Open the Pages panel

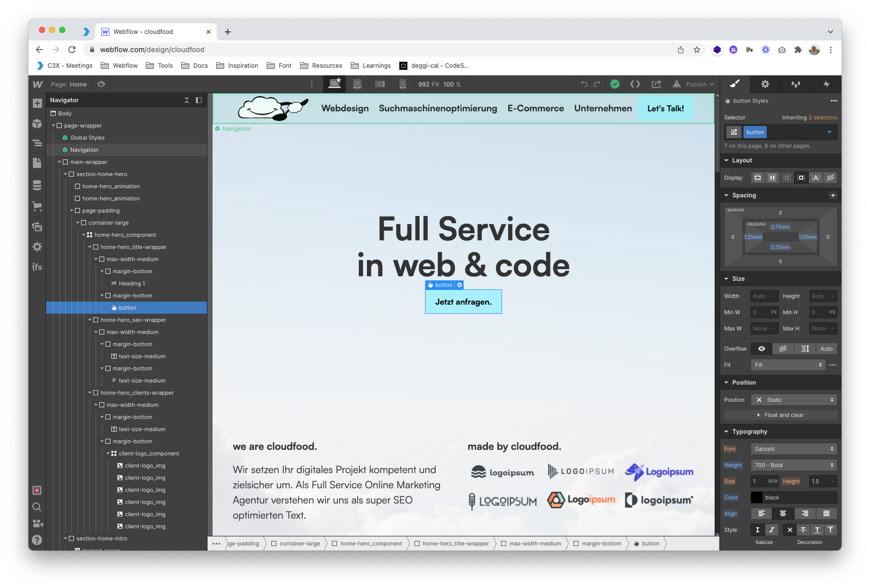37,163
